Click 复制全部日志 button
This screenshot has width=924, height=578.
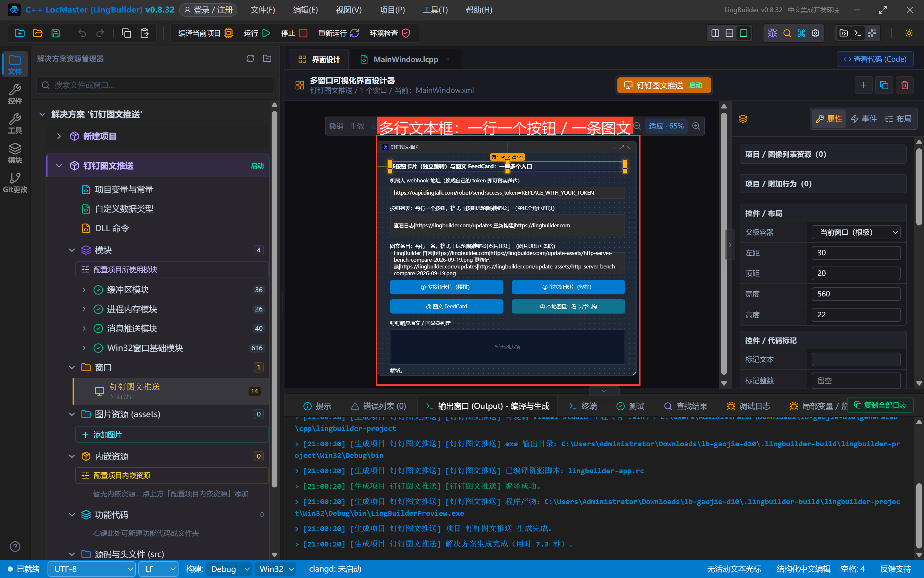click(880, 405)
